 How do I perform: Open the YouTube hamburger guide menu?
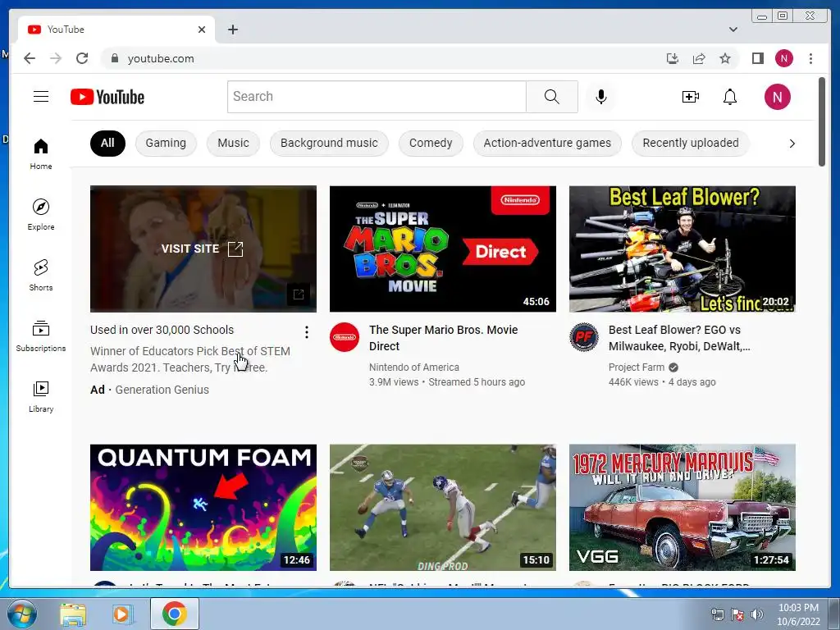41,97
